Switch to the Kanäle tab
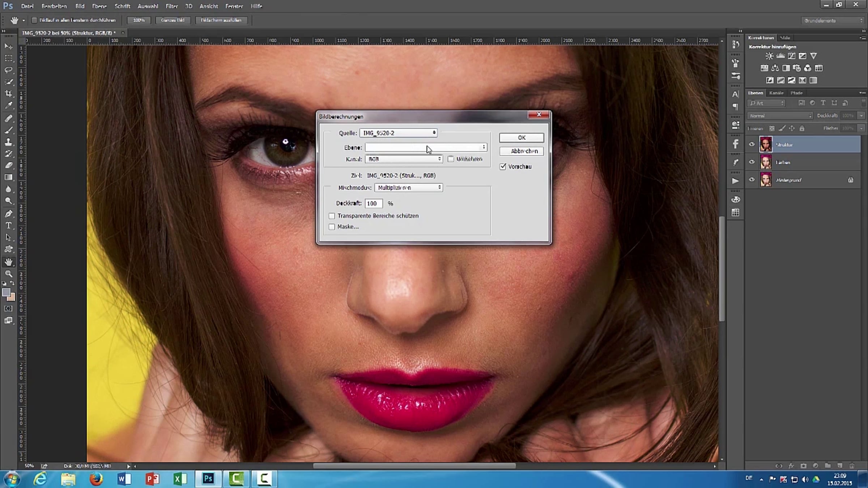This screenshot has height=488, width=868. tap(776, 93)
